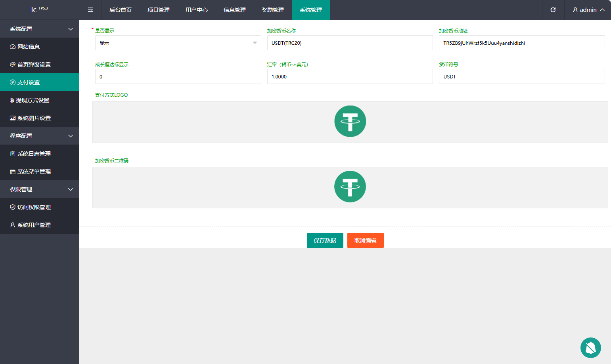Click the 加密货币二维码 Tether image
The image size is (611, 364).
pyautogui.click(x=350, y=187)
